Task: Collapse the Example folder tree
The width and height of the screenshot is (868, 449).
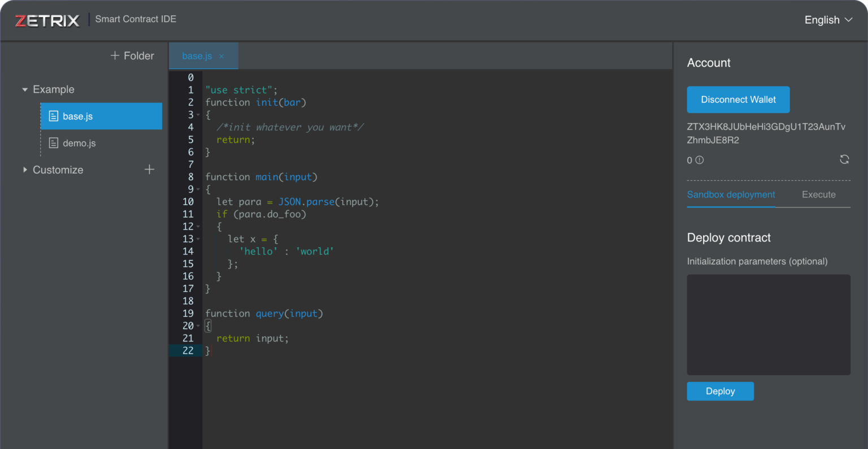Action: (25, 89)
